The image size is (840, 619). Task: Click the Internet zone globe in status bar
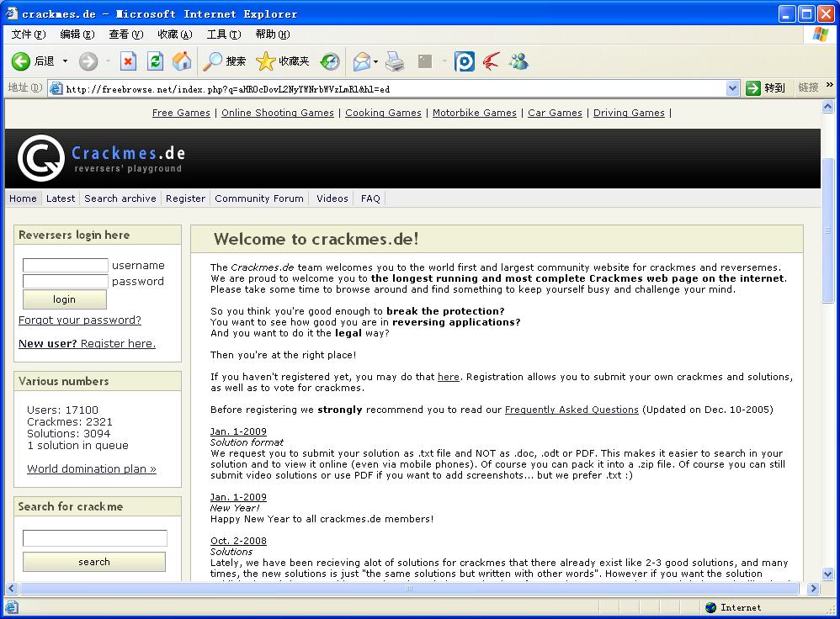tap(711, 607)
